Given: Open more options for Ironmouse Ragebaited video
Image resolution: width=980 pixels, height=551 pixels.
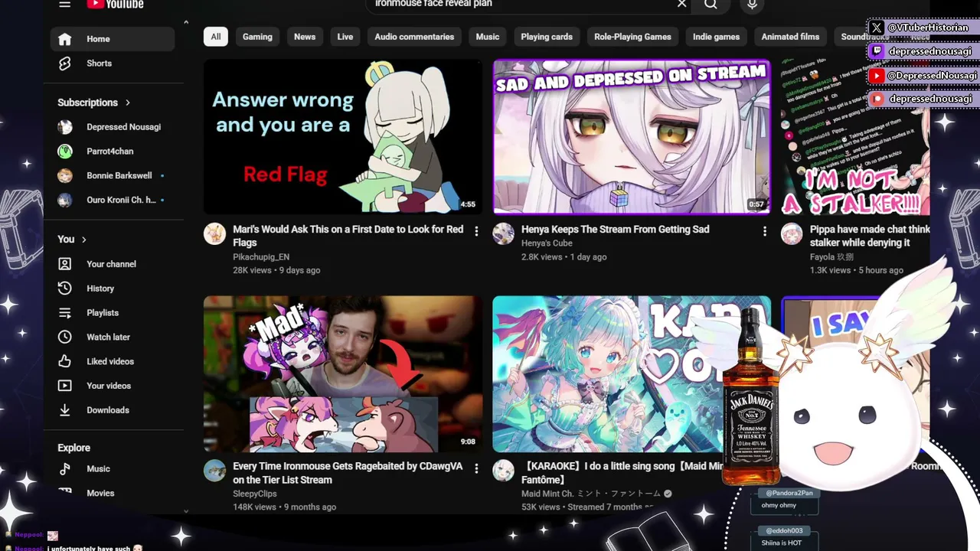Looking at the screenshot, I should (x=476, y=468).
